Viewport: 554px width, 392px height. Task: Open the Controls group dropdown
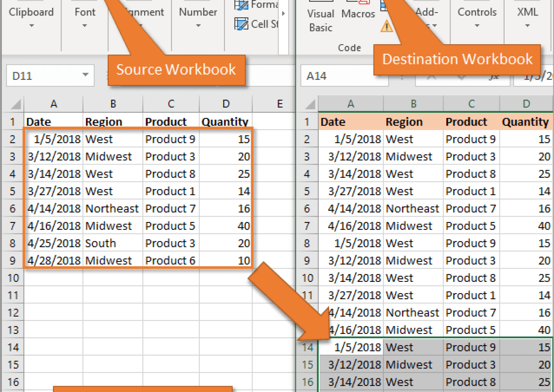click(477, 26)
